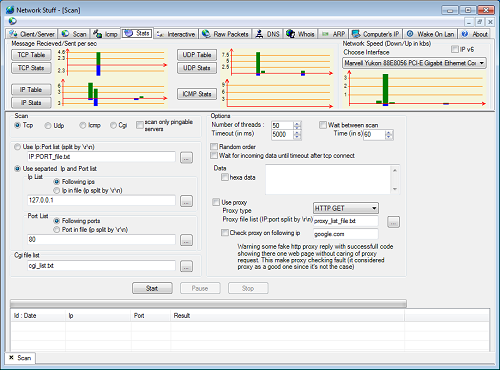The width and height of the screenshot is (500, 370).
Task: Click the Wake On Lan tab power icon
Action: pyautogui.click(x=410, y=34)
